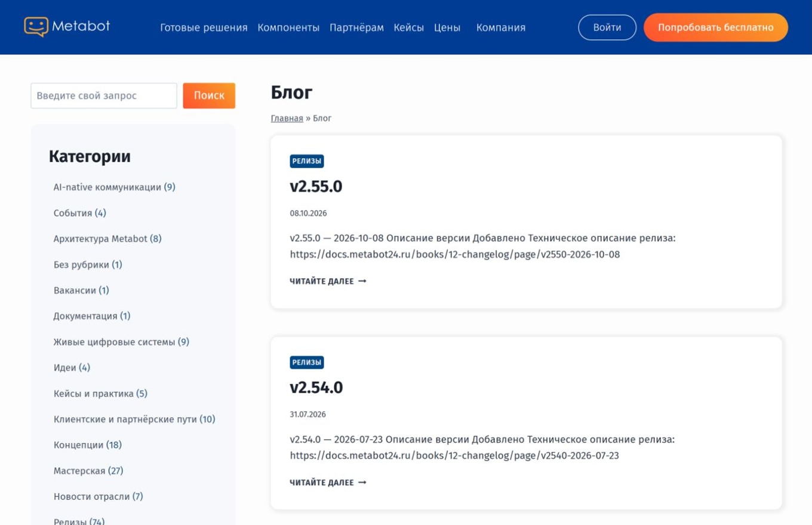Click Читайте далее under v2.54.0
This screenshot has height=525, width=812.
coord(328,482)
